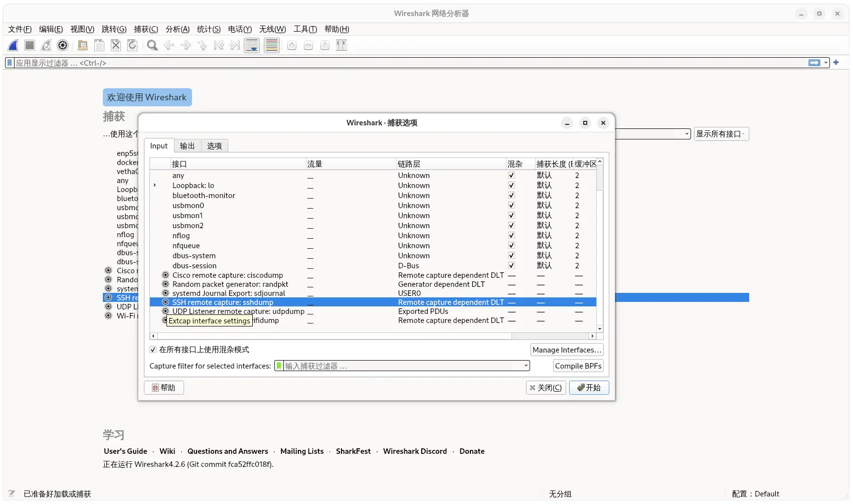The height and width of the screenshot is (504, 853).
Task: Toggle promiscuous mode on all interfaces checkbox
Action: (x=153, y=350)
